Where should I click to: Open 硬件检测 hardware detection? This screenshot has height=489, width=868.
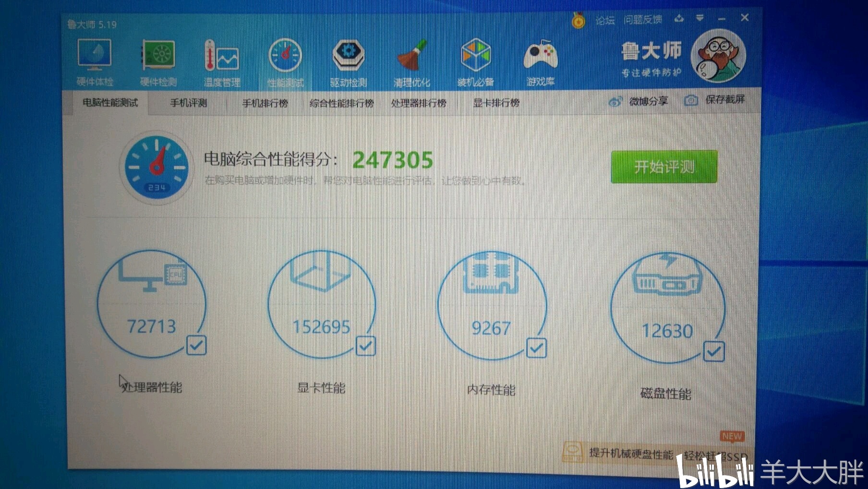click(158, 63)
